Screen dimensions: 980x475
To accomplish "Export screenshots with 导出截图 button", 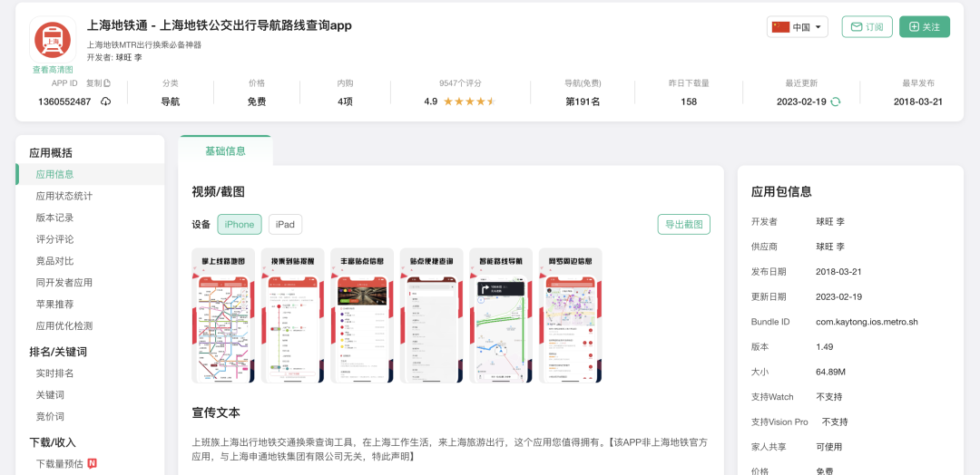I will [x=684, y=224].
